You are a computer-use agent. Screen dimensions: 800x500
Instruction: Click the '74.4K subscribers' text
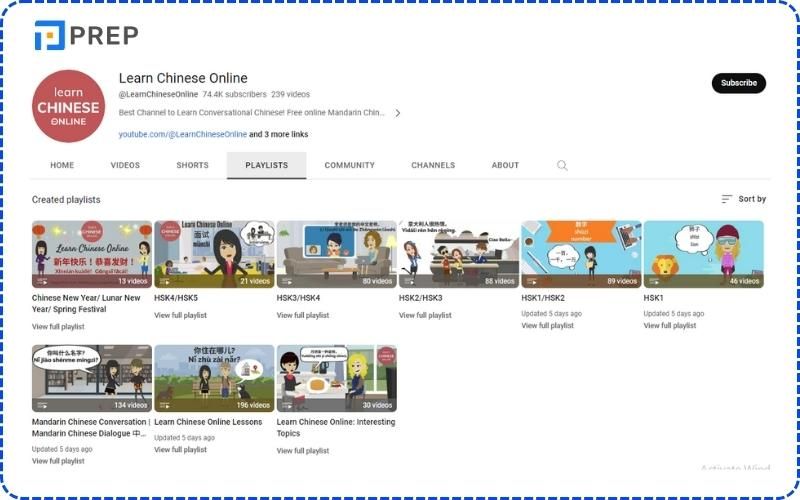point(234,94)
